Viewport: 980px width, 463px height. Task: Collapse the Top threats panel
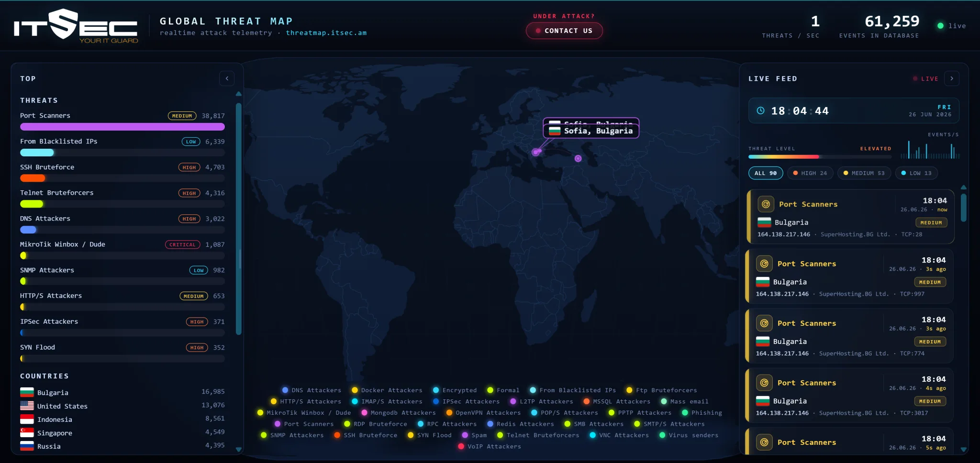(x=227, y=78)
